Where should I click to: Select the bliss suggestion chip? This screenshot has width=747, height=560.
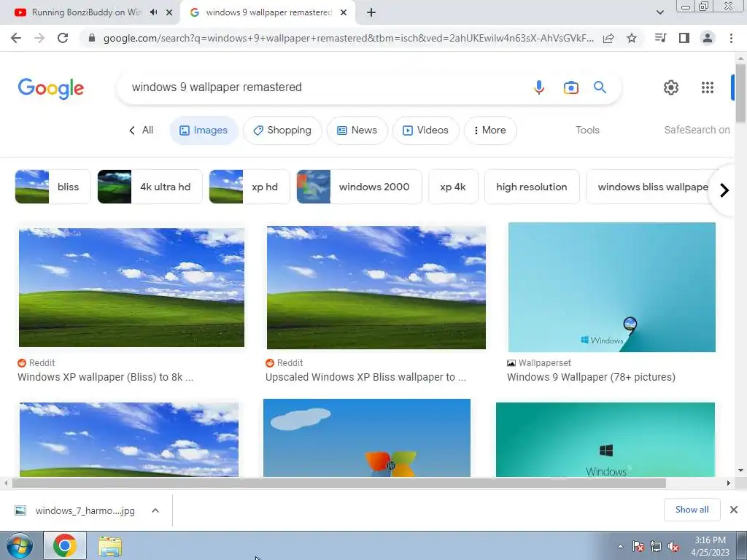53,187
